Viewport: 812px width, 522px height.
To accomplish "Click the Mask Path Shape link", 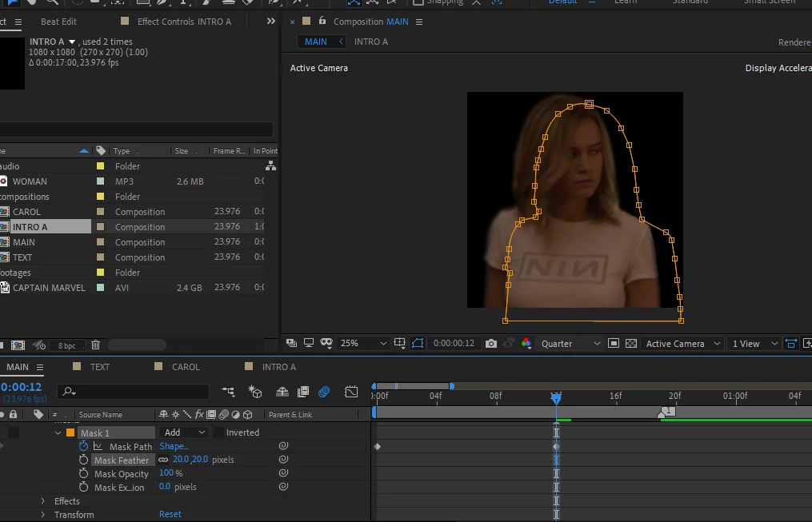I will click(x=174, y=446).
